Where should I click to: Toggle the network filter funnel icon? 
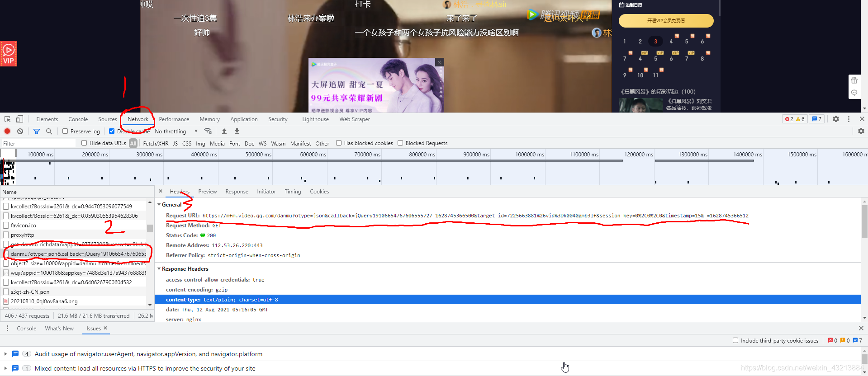[37, 131]
